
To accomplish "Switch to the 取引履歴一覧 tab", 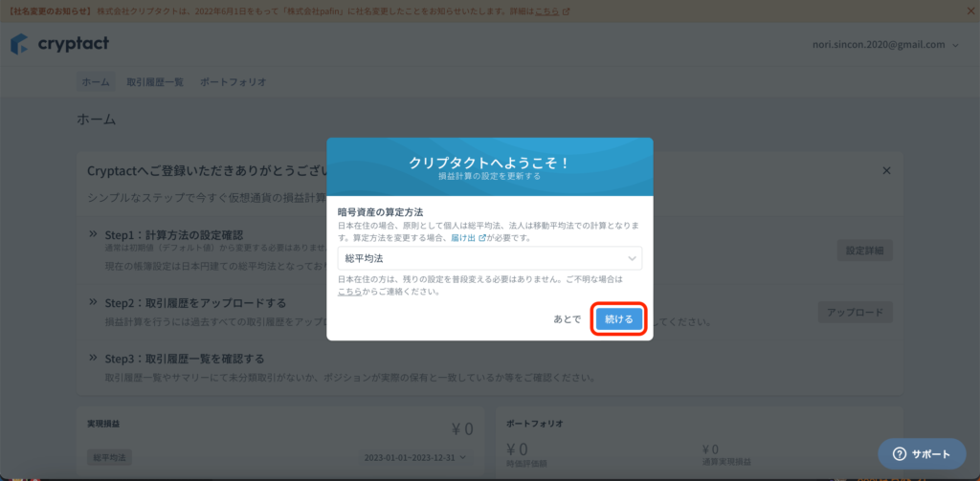I will pyautogui.click(x=155, y=82).
